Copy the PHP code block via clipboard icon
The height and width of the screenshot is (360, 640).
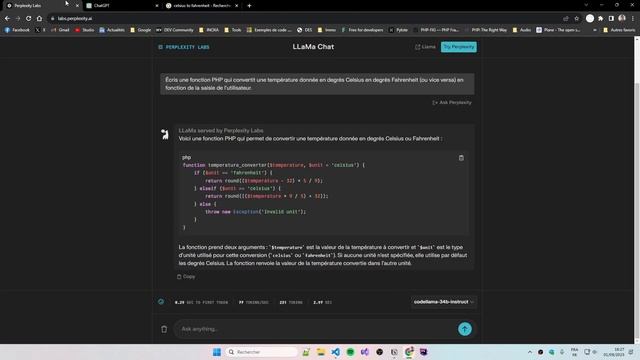pos(461,158)
